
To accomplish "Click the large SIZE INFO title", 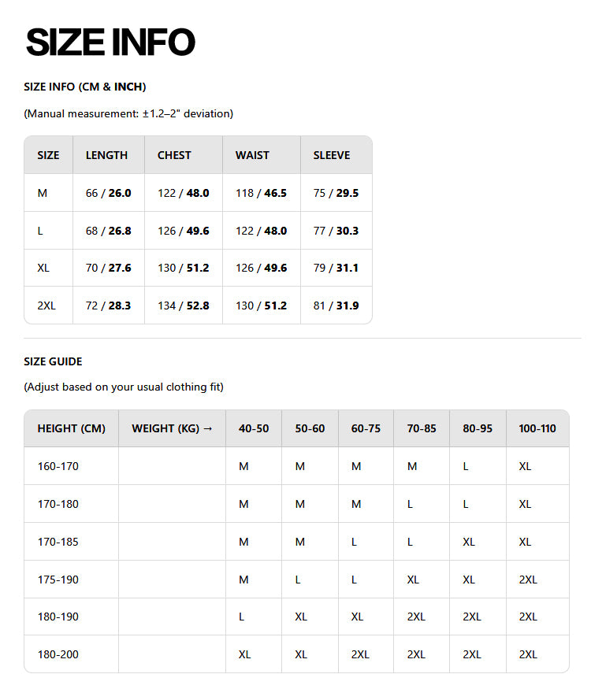I will coord(110,43).
